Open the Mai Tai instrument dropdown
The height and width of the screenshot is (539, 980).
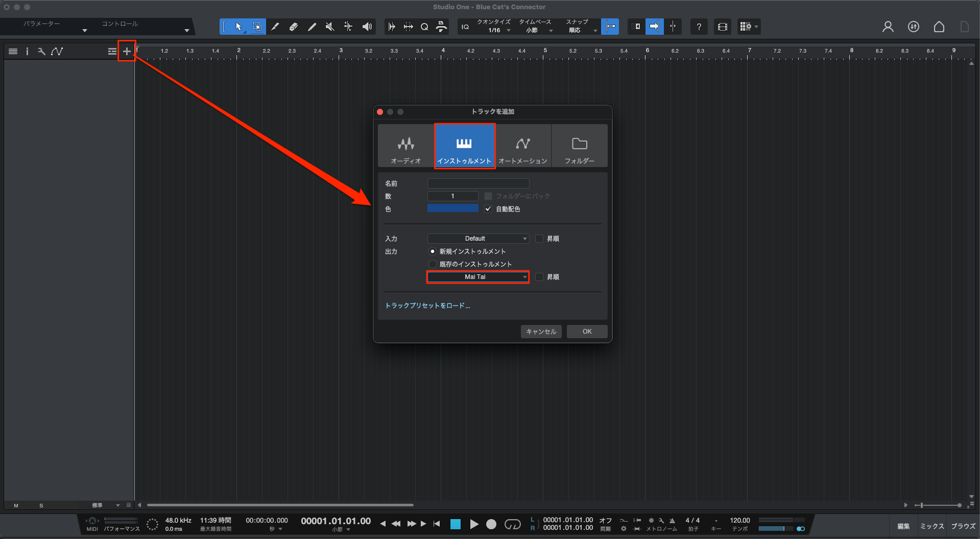point(478,277)
